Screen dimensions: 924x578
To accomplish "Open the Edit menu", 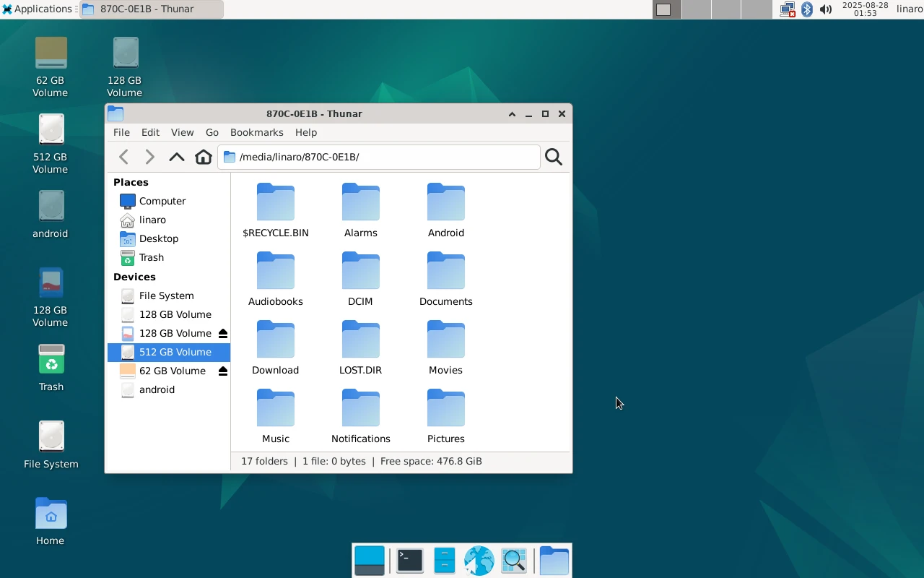I will coord(150,132).
